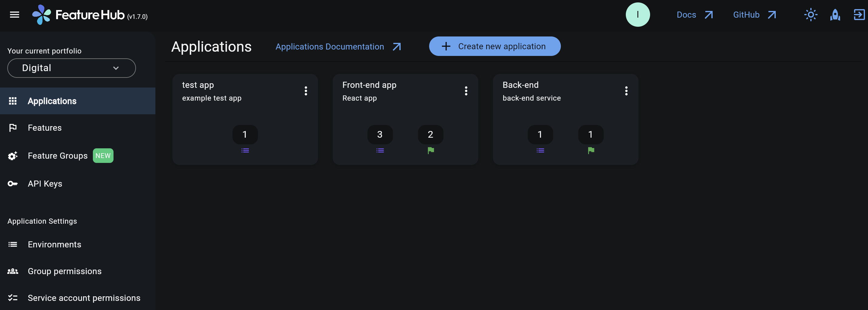Toggle light/dark theme sun icon
The height and width of the screenshot is (310, 868).
click(810, 15)
